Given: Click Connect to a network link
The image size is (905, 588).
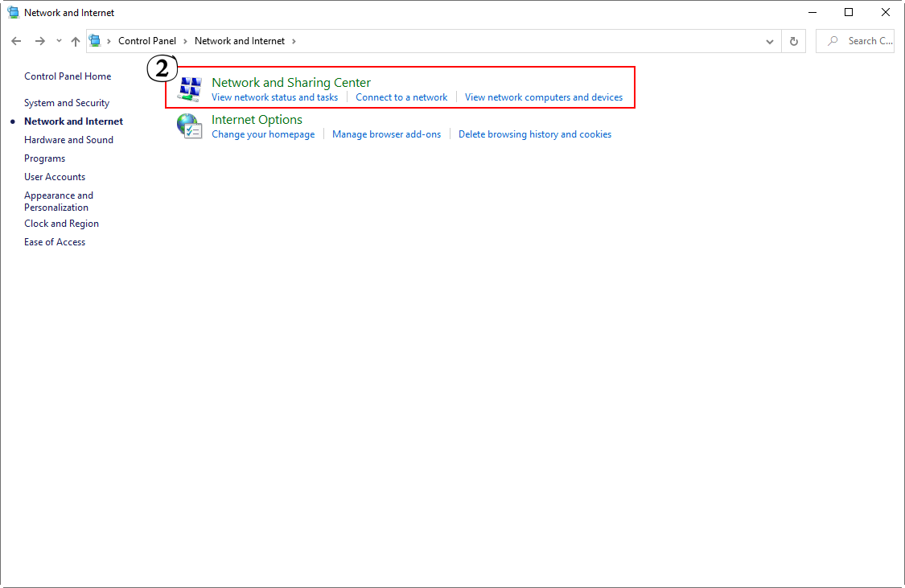Looking at the screenshot, I should [x=401, y=97].
